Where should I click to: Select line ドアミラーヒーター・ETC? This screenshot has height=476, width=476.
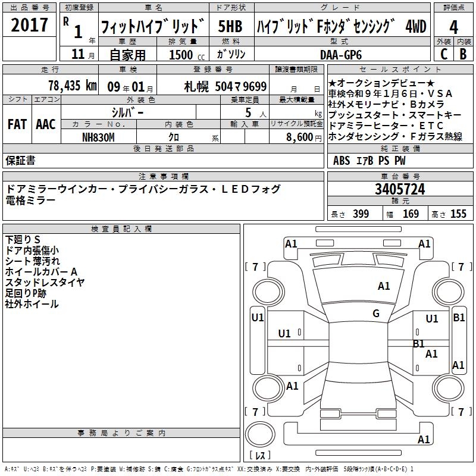[x=386, y=126]
